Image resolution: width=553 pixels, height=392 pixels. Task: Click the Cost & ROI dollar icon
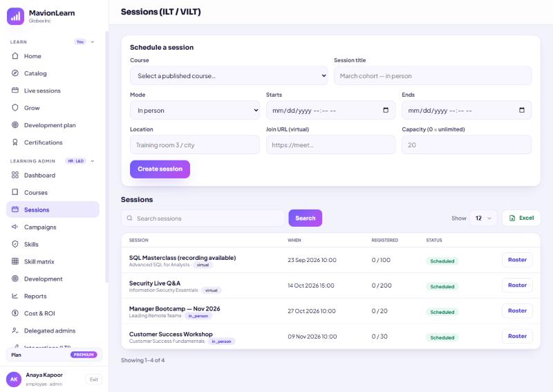coord(15,313)
